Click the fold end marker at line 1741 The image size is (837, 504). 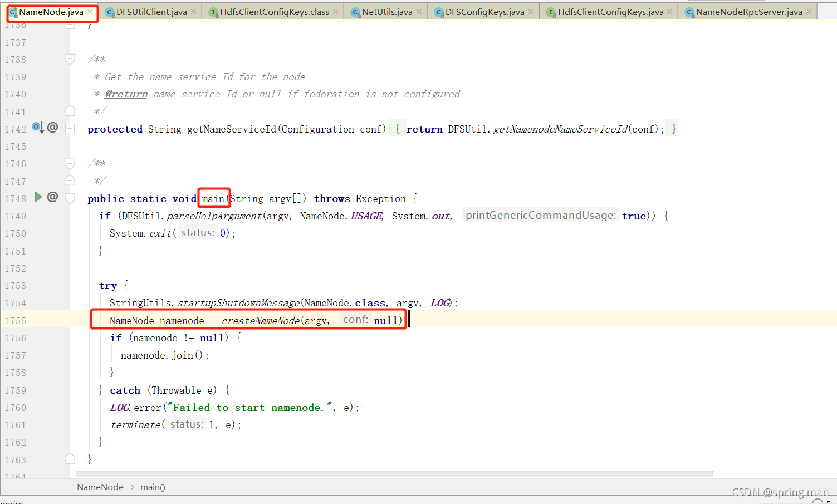[x=70, y=110]
